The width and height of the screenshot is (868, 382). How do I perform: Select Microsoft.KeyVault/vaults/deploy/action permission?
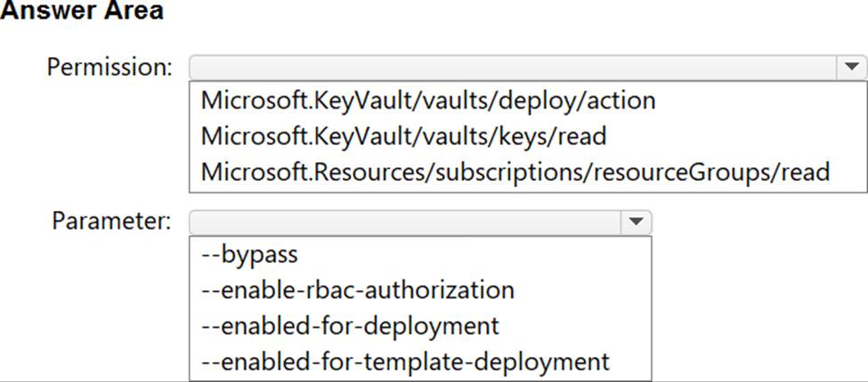click(x=428, y=101)
